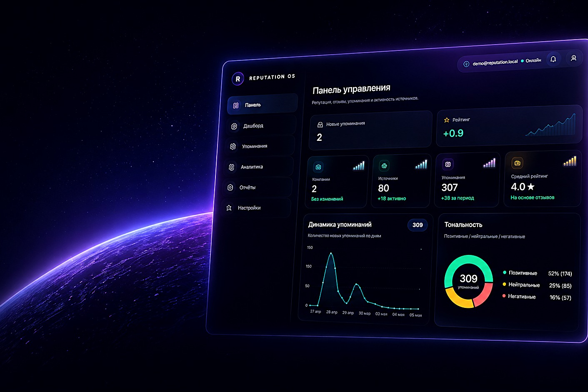This screenshot has height=392, width=588.
Task: Open the Дашборд section label
Action: coord(253,126)
